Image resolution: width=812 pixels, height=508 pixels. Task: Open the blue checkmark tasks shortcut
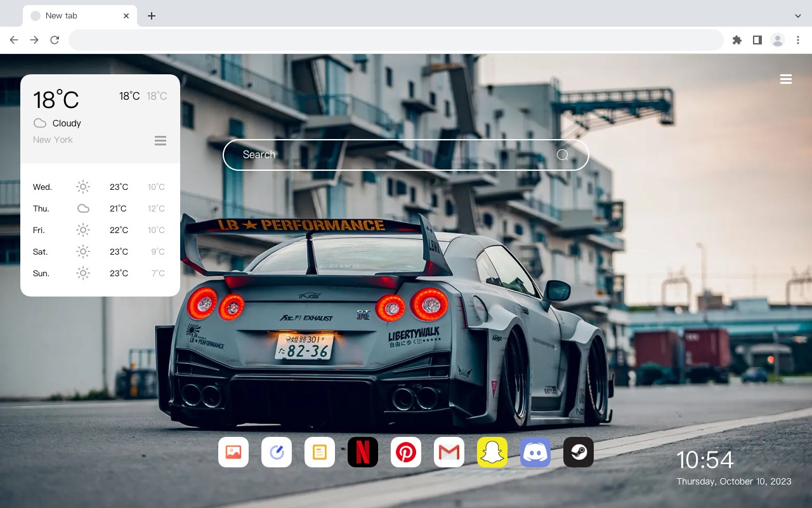click(x=277, y=452)
